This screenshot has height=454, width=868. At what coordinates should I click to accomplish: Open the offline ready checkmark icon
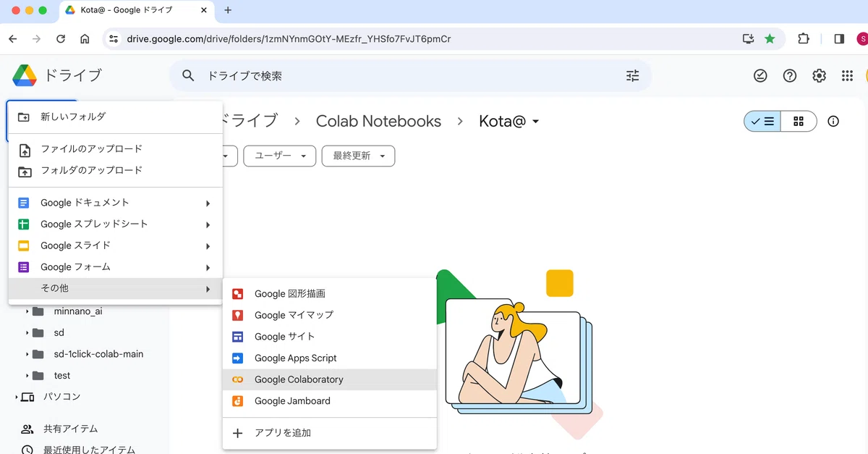[x=760, y=75]
